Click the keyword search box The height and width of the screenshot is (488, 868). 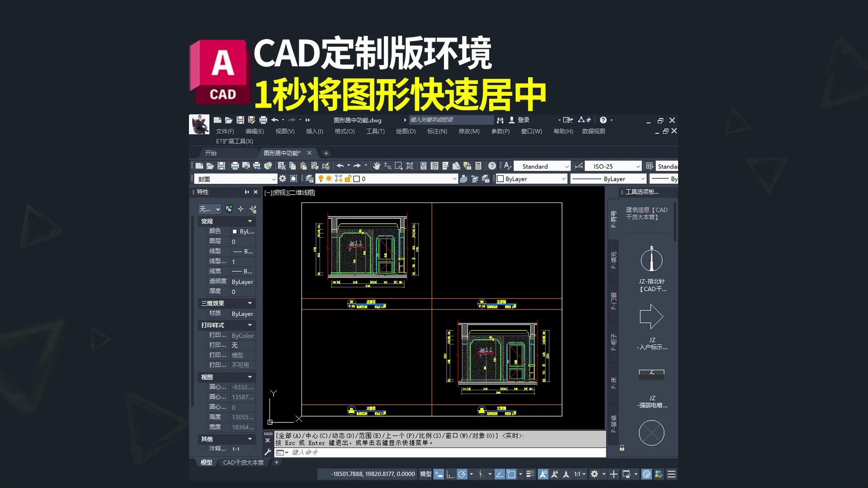coord(451,120)
